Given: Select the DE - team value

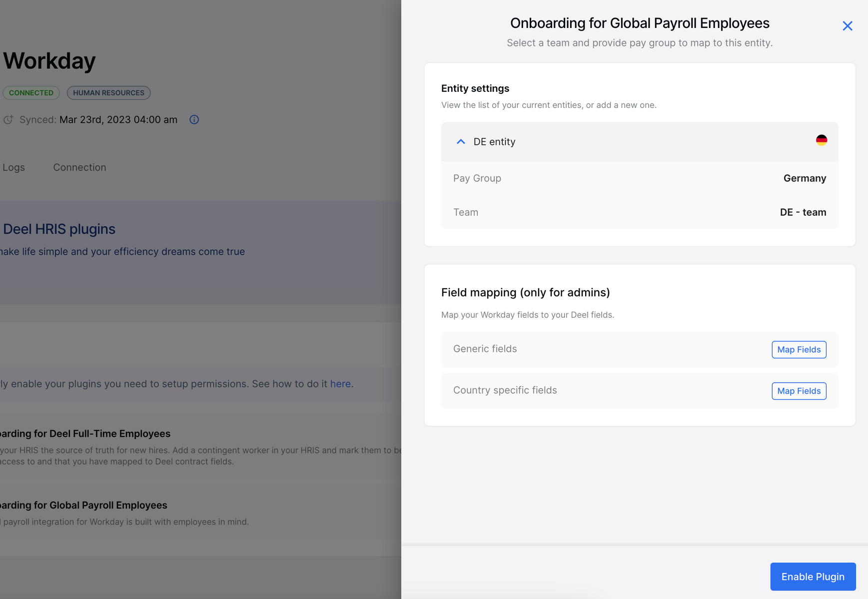Looking at the screenshot, I should pos(803,212).
